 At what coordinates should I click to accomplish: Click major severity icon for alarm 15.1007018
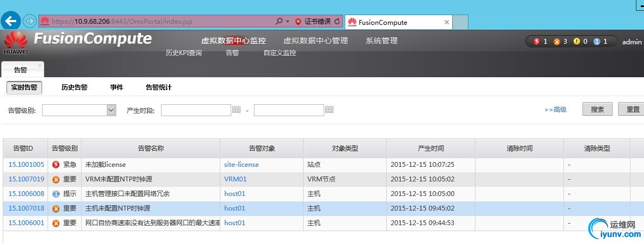pos(56,208)
